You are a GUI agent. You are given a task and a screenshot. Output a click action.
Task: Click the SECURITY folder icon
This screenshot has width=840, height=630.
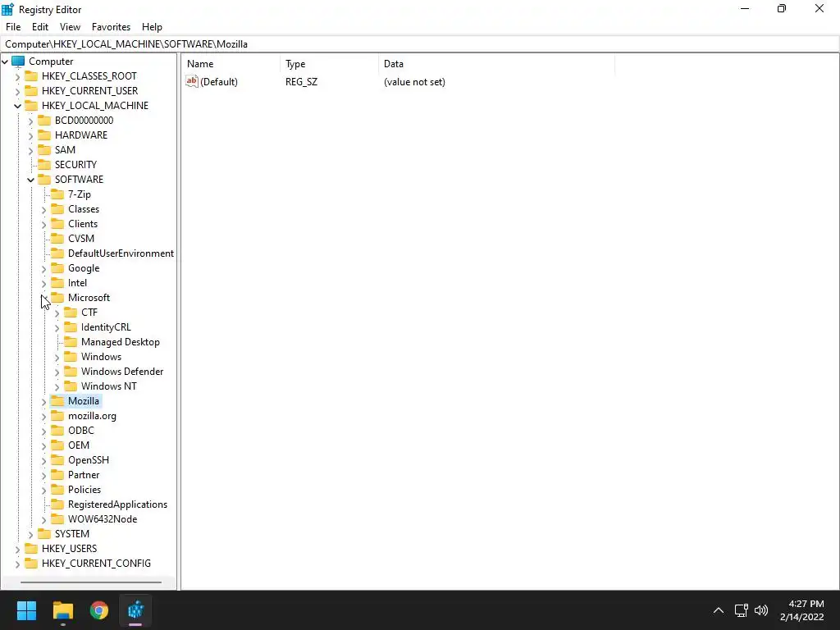[x=44, y=164]
